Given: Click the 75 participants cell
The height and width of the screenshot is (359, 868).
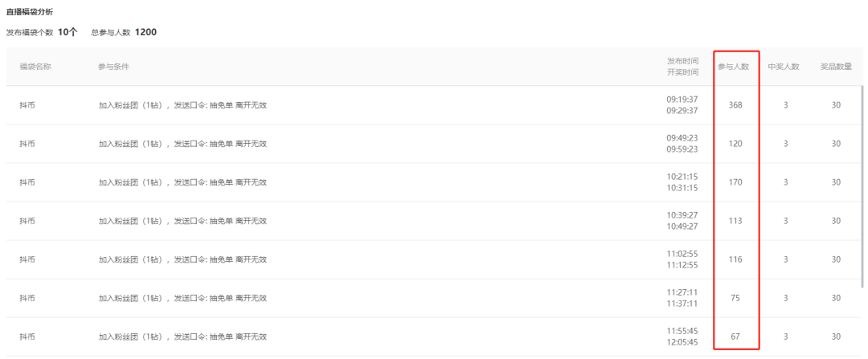Looking at the screenshot, I should (x=735, y=298).
